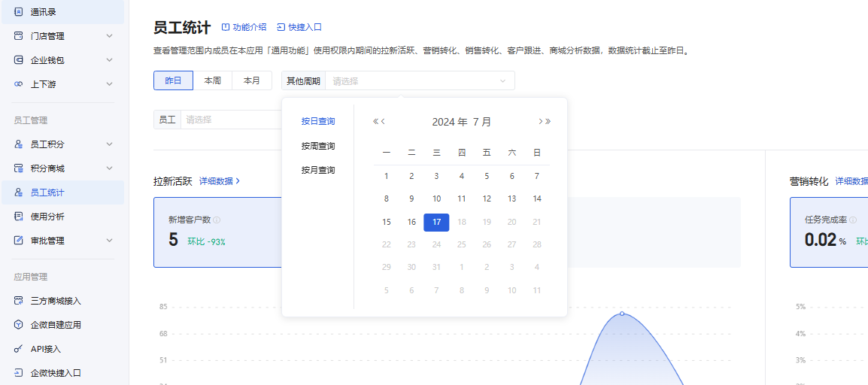Click the 上下游 link icon
Image resolution: width=868 pixels, height=385 pixels.
pos(19,84)
